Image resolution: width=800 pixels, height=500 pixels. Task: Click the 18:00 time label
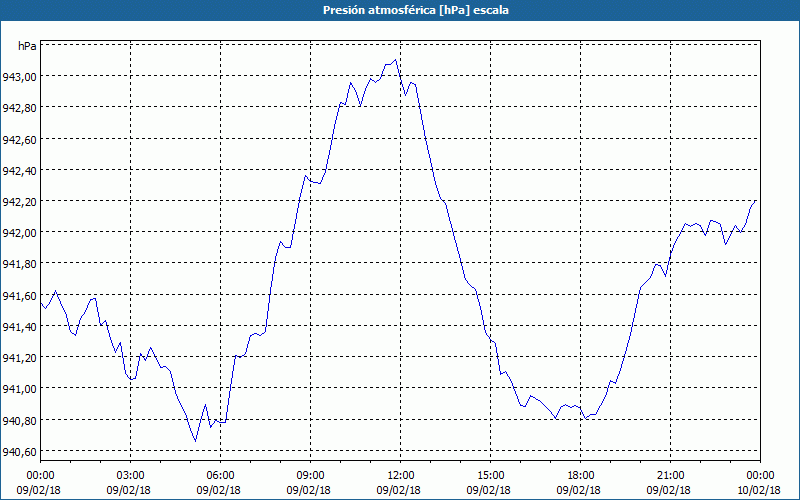[x=581, y=476]
